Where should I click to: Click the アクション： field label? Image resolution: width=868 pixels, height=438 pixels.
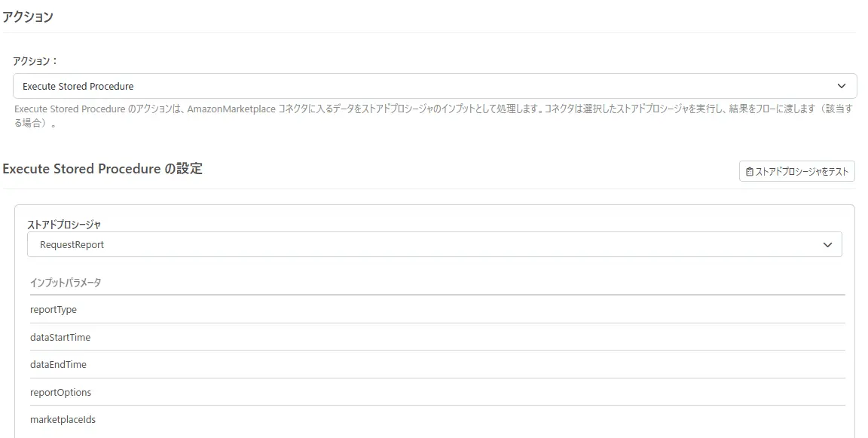[x=35, y=60]
